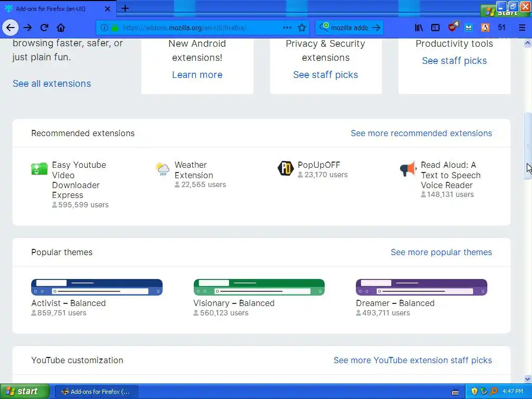Select Activist – Balanced theme preview
Image resolution: width=532 pixels, height=399 pixels.
tap(97, 287)
